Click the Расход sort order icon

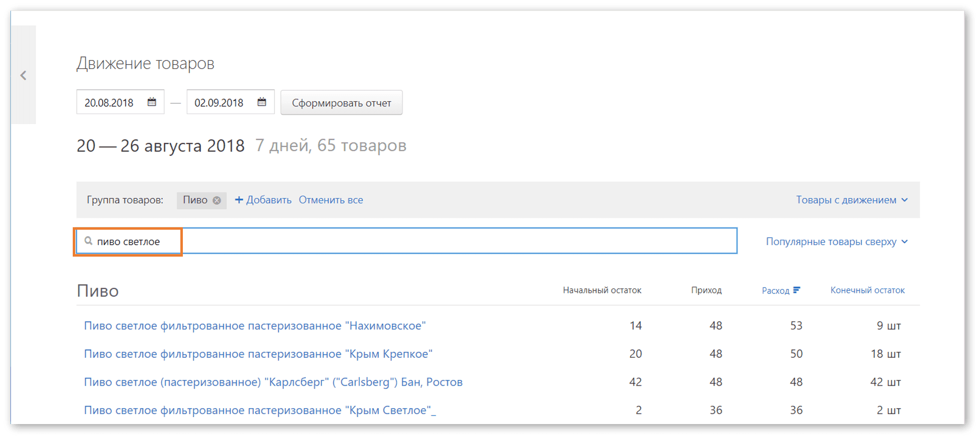point(797,290)
